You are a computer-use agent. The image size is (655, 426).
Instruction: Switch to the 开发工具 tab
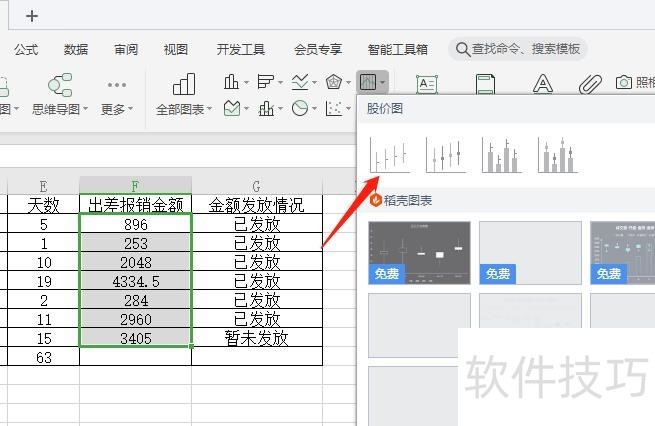[x=241, y=50]
